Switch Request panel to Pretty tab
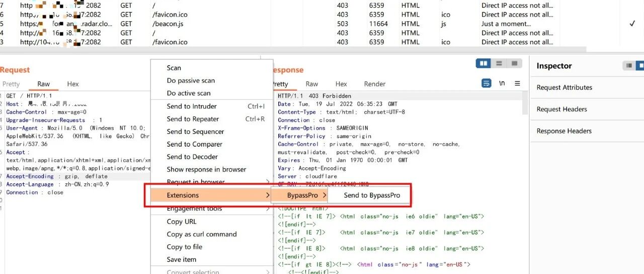The height and width of the screenshot is (274, 644). (x=11, y=84)
